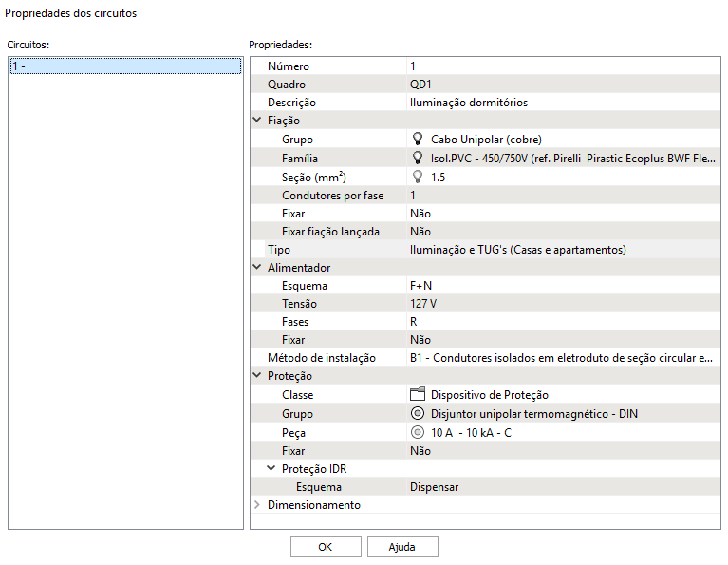Change the Método de instalação B1 value

point(562,358)
